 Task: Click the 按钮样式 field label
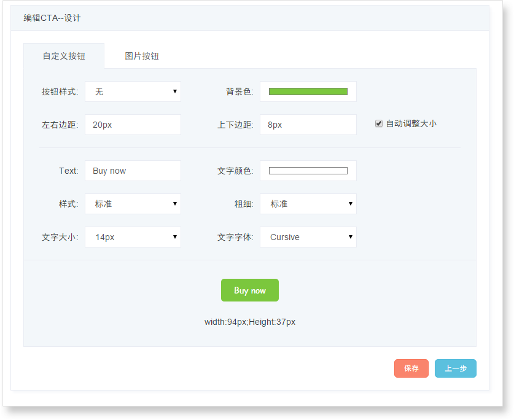point(60,91)
